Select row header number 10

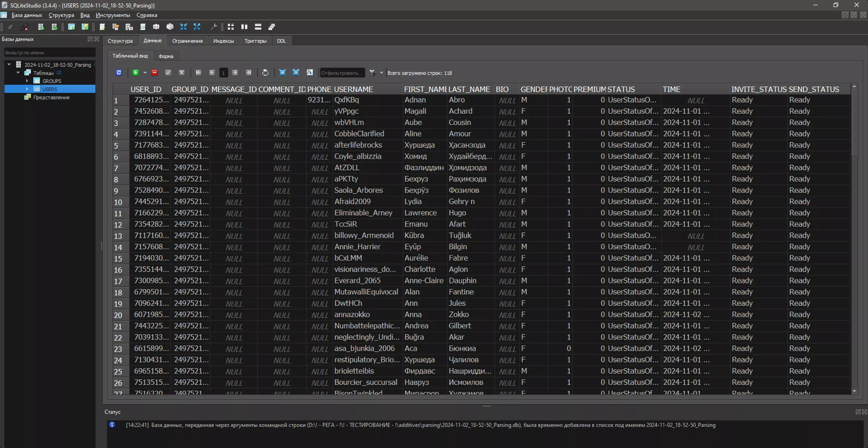pyautogui.click(x=121, y=202)
